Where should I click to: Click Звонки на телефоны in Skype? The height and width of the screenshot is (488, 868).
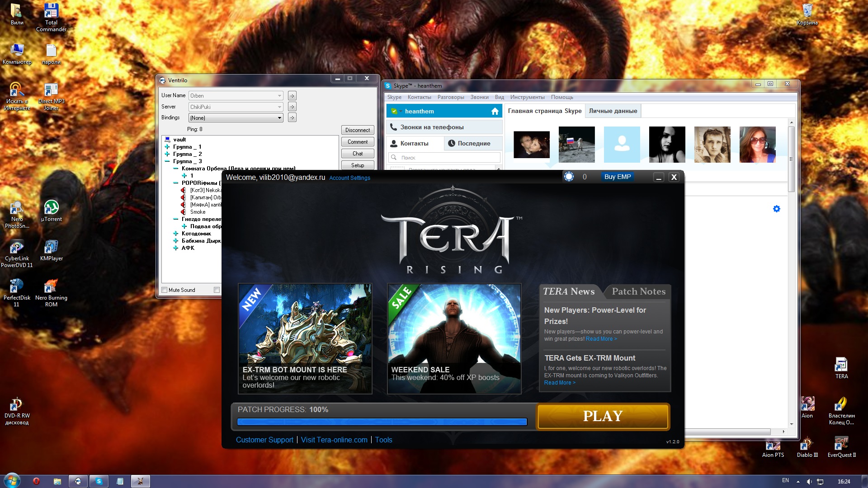tap(444, 127)
